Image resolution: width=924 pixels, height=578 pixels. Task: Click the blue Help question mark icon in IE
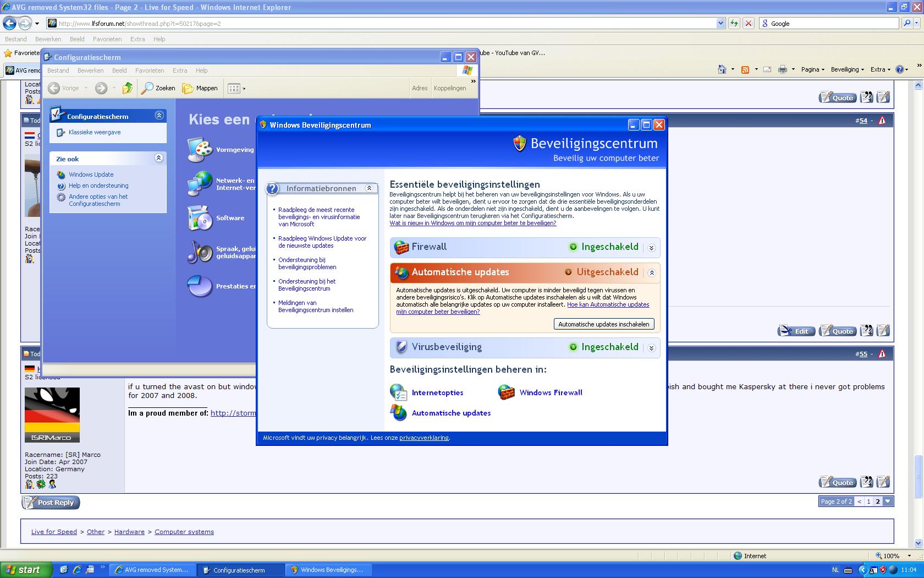(x=900, y=69)
